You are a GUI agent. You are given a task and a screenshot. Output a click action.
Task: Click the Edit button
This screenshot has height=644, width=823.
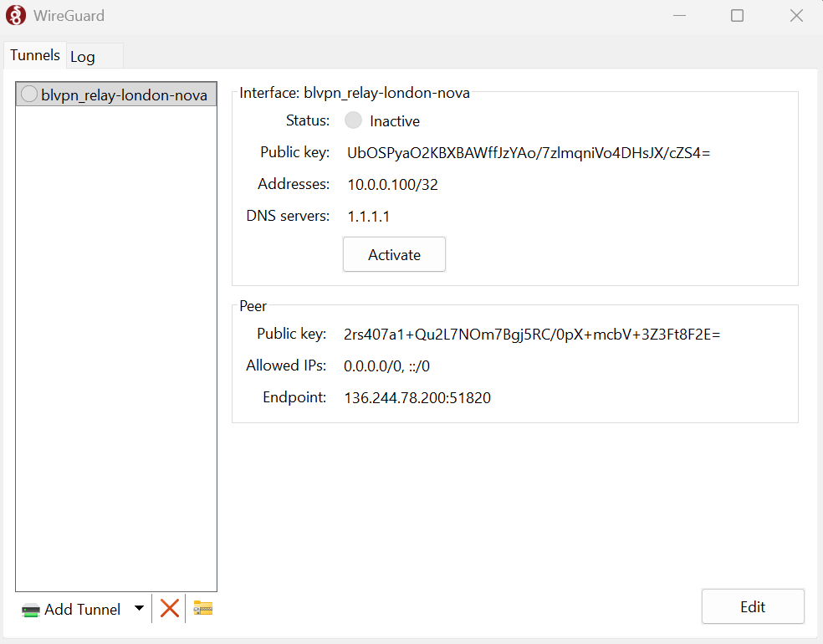tap(752, 606)
